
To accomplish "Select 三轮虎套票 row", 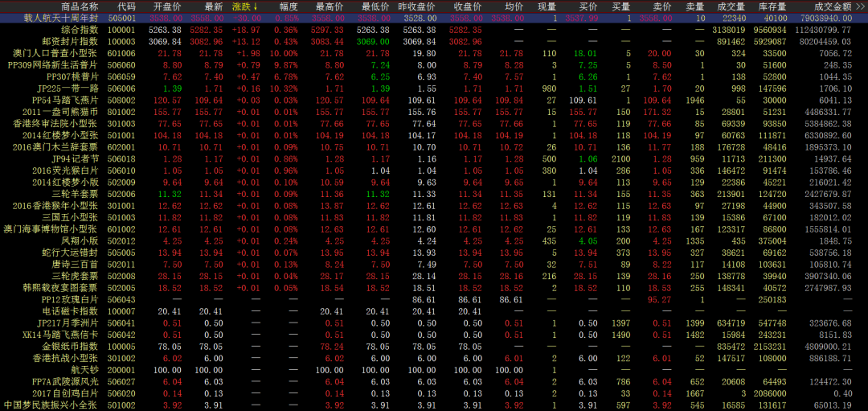I will click(434, 277).
